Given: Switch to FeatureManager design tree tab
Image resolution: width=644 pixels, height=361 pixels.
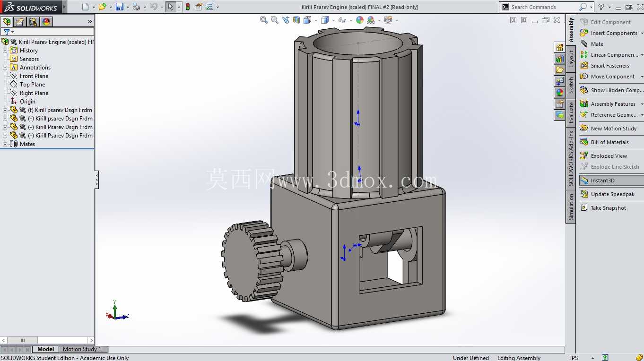Looking at the screenshot, I should tap(7, 22).
